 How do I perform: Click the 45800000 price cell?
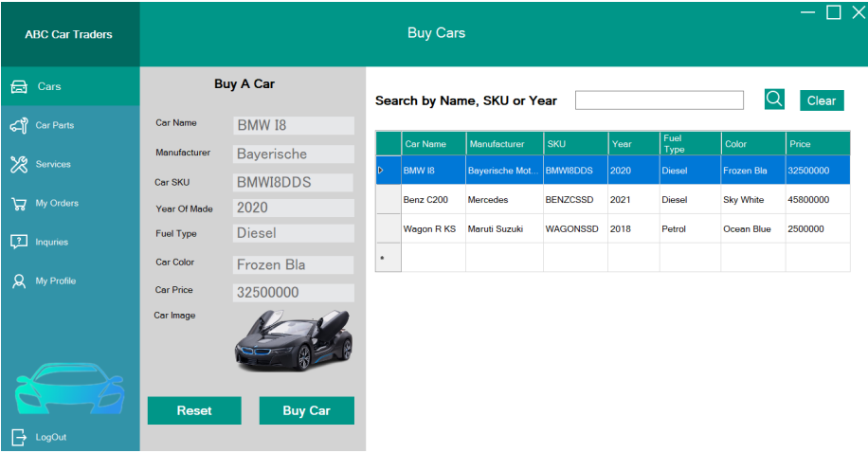818,199
